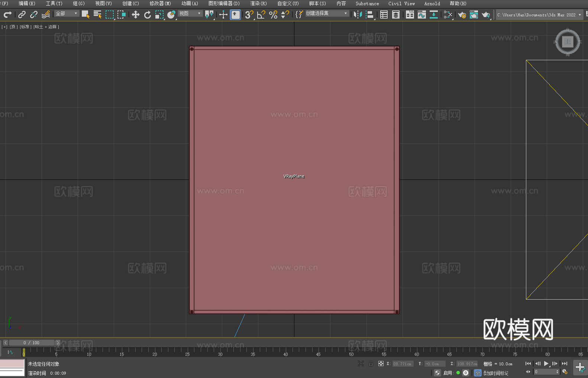Activate the Select Object tool
The height and width of the screenshot is (378, 588).
click(85, 14)
